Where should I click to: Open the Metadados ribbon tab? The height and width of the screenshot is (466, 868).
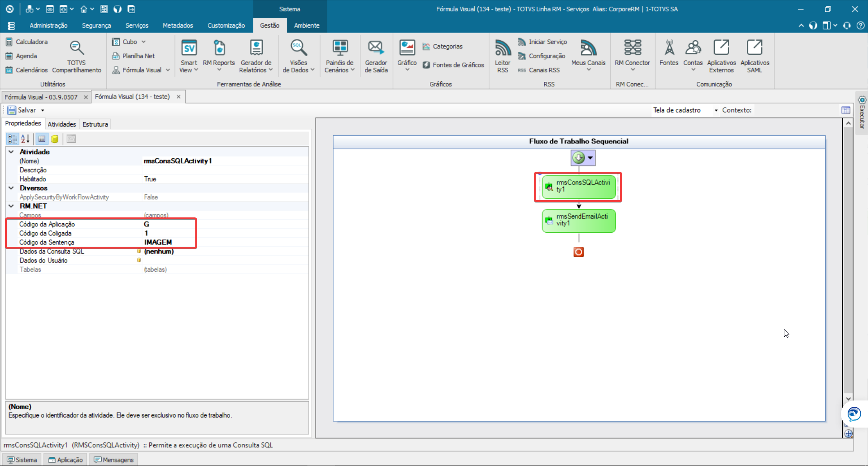(178, 25)
